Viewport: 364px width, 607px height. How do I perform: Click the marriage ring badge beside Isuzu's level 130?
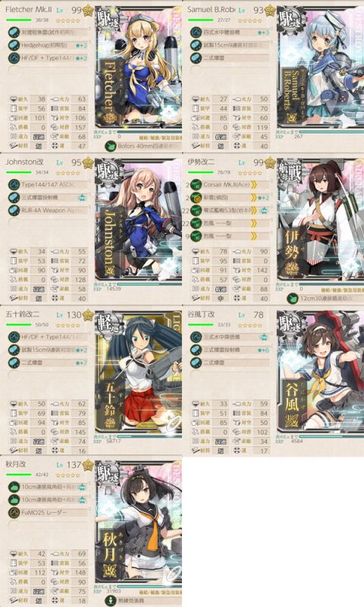click(x=88, y=314)
